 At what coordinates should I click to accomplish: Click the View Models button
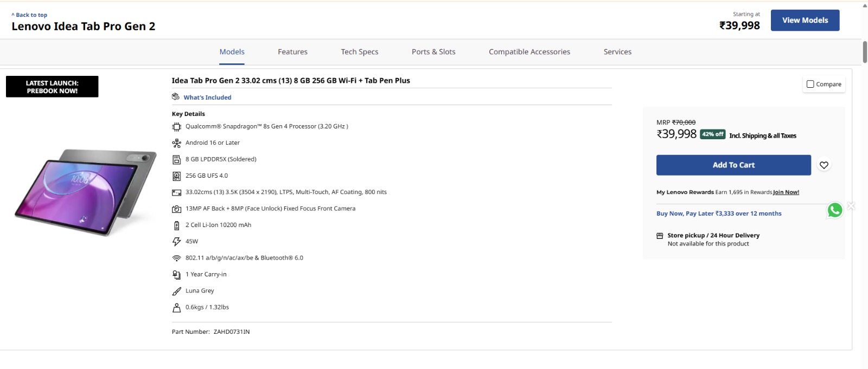coord(805,21)
